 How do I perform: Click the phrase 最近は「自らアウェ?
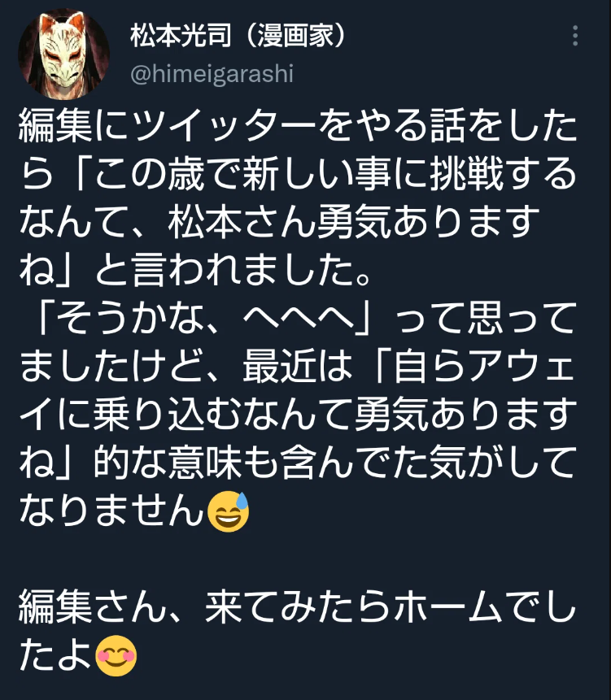408,367
